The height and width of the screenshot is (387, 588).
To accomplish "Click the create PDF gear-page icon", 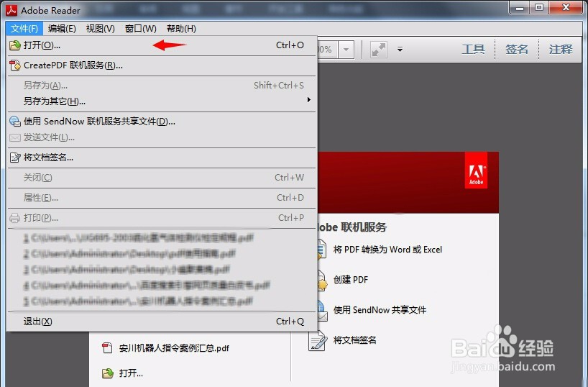I will [x=322, y=281].
